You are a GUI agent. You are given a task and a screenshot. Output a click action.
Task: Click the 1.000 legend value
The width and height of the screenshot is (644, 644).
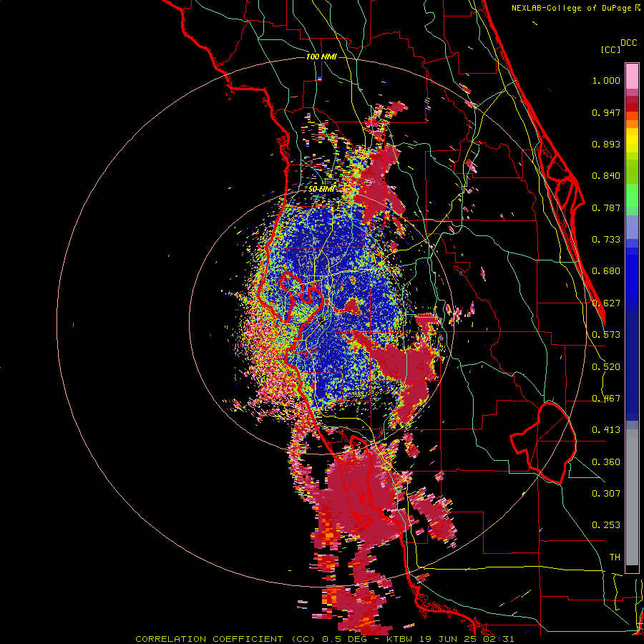point(606,80)
